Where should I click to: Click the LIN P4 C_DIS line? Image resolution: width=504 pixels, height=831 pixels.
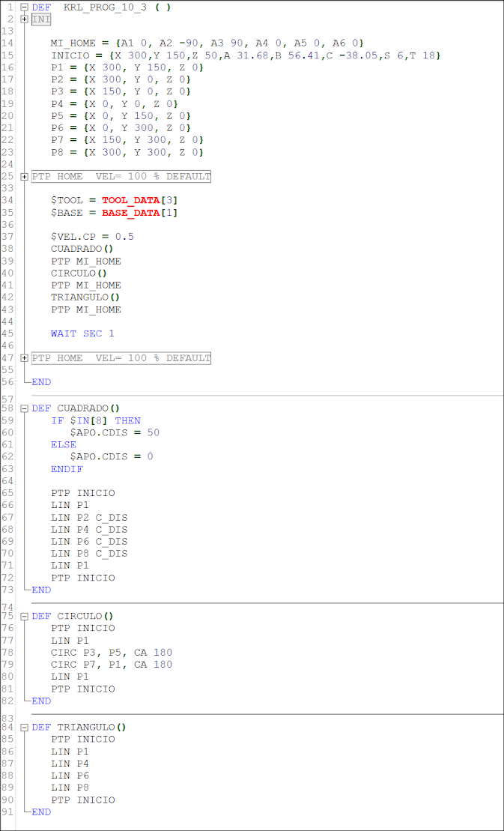[x=89, y=530]
